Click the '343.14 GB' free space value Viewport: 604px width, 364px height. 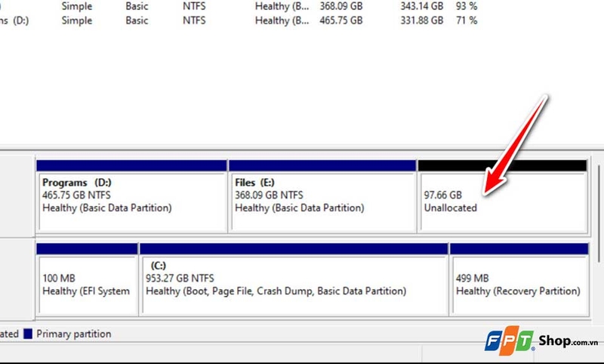click(421, 6)
